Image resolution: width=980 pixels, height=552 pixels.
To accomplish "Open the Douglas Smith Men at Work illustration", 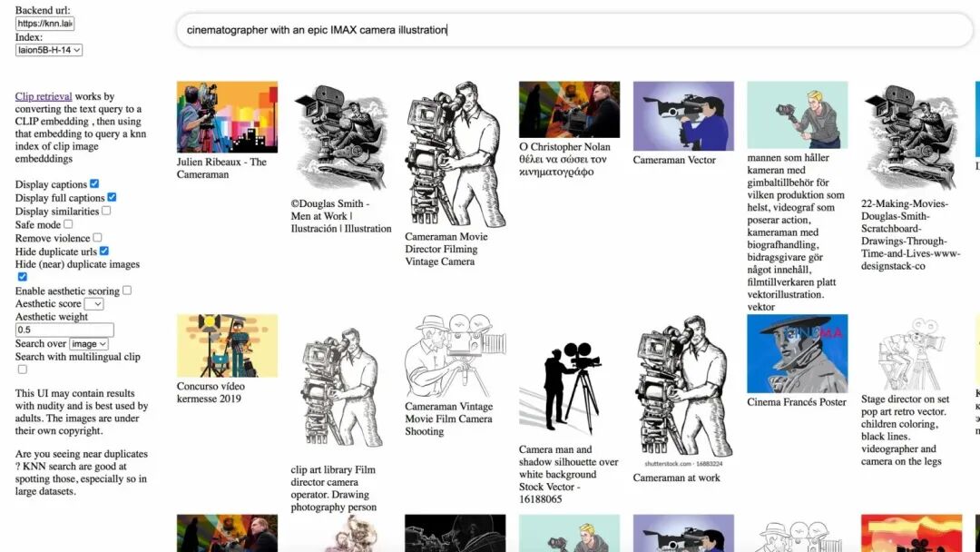I will click(341, 137).
